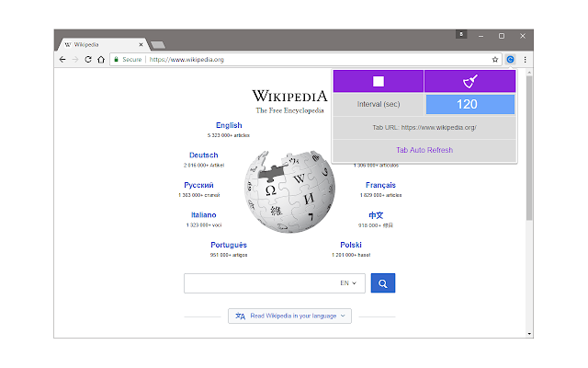The height and width of the screenshot is (368, 588).
Task: Click the Tab URL text in popup
Action: [x=424, y=127]
